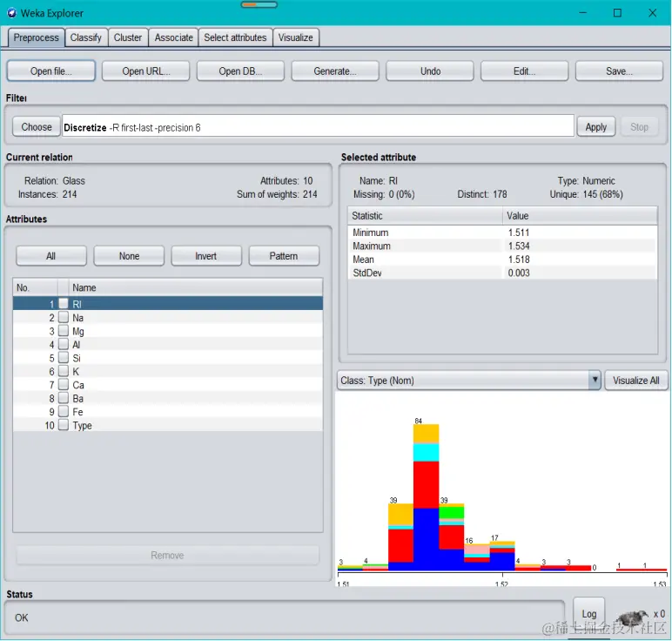Screen dimensions: 672x641
Task: Click the Mean value 1.518
Action: click(519, 260)
